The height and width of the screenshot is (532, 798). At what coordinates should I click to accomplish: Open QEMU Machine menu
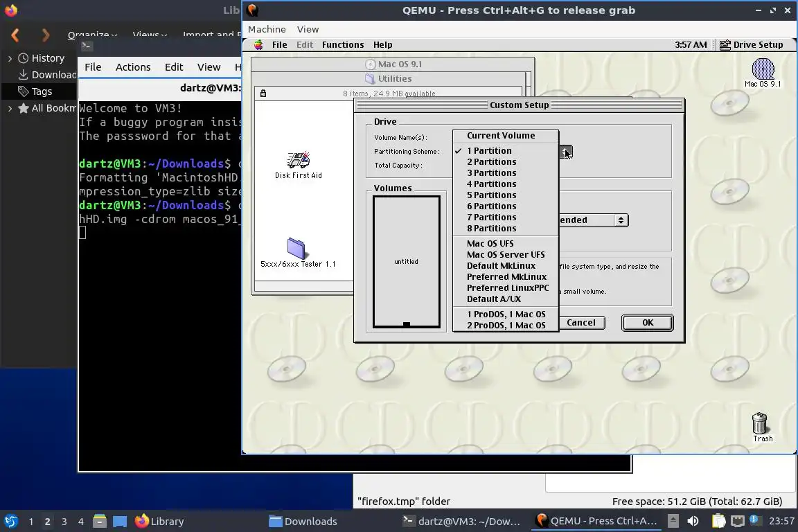click(x=267, y=30)
